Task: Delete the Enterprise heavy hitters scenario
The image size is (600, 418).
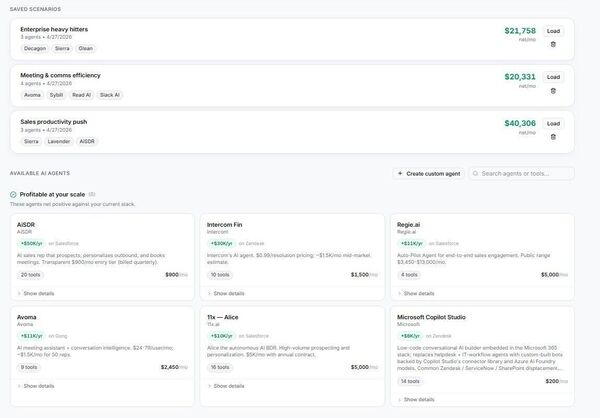Action: pos(553,44)
